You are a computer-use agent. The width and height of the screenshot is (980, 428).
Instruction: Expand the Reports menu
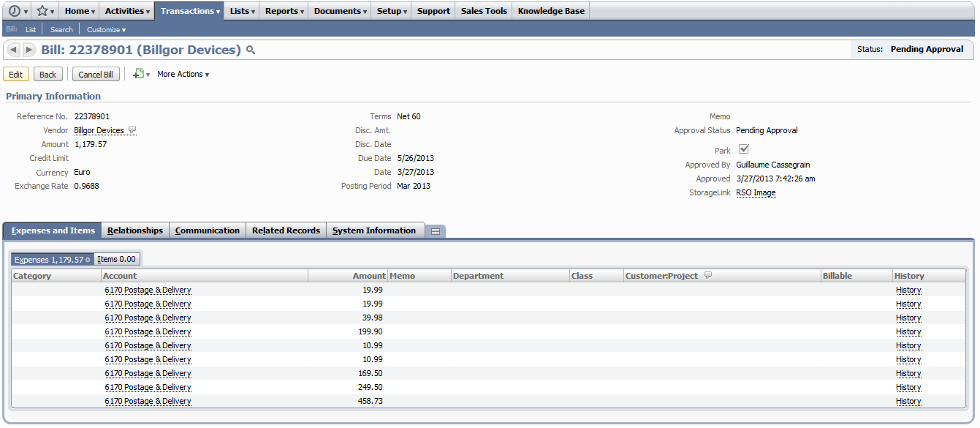click(x=284, y=11)
